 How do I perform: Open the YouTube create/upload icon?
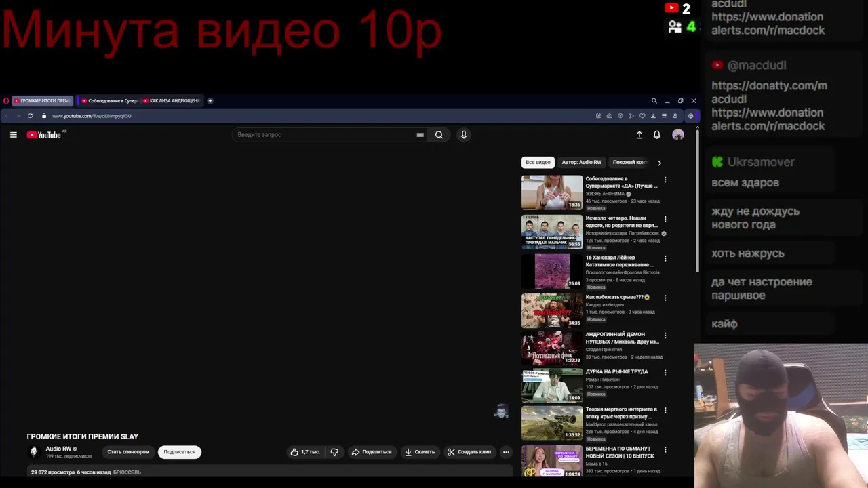pyautogui.click(x=639, y=135)
